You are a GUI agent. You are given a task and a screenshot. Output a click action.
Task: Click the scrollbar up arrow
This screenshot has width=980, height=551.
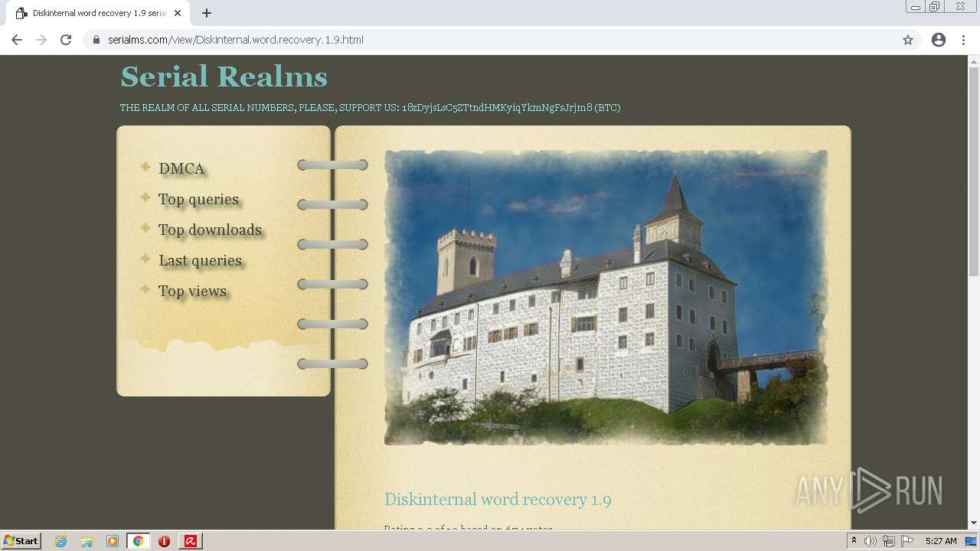pos(974,60)
